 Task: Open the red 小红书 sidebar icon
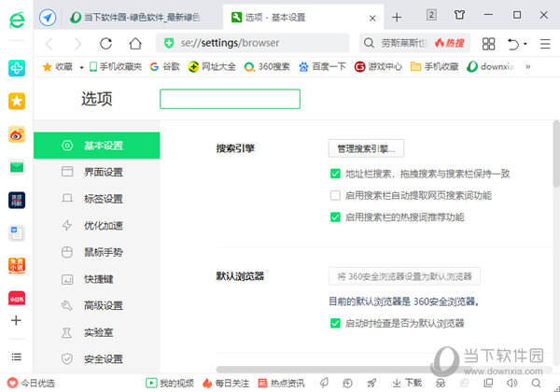tap(17, 299)
